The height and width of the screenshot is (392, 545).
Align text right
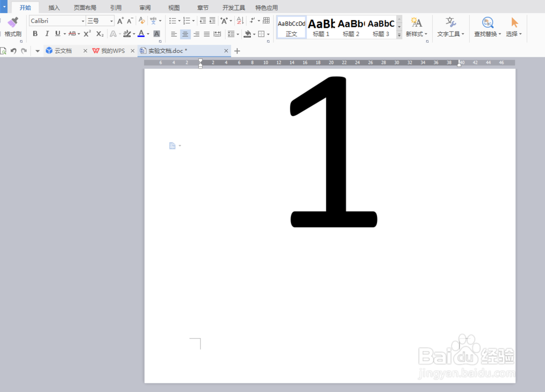coord(196,34)
